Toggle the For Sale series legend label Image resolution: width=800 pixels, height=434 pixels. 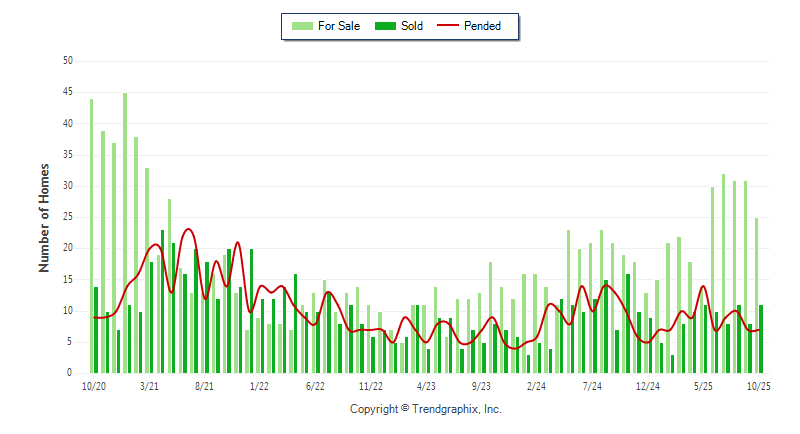341,26
